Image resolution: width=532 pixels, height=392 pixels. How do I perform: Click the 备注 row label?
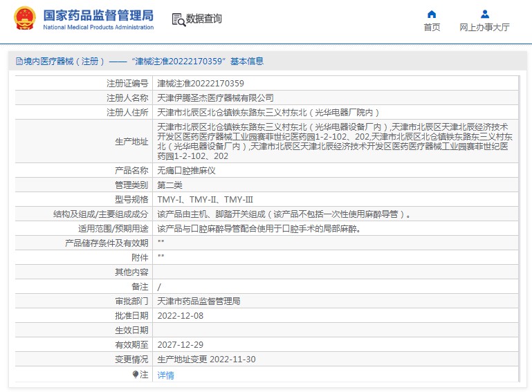click(140, 287)
